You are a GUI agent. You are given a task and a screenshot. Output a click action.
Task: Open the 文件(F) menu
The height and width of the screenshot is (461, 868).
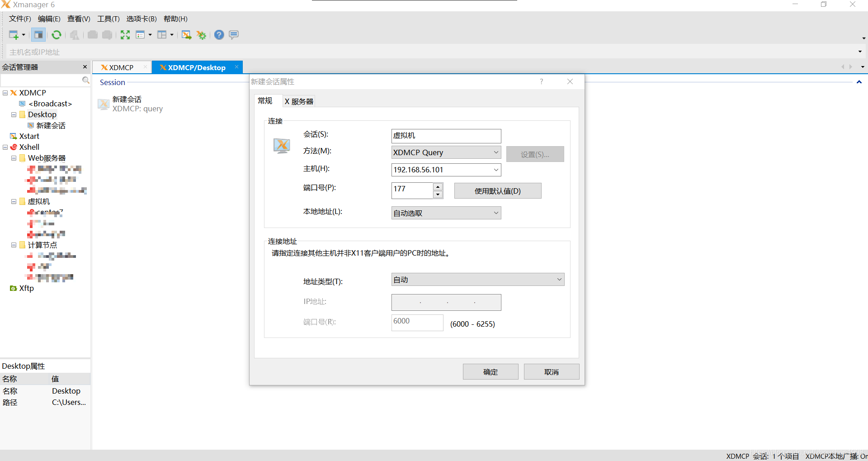click(x=20, y=19)
